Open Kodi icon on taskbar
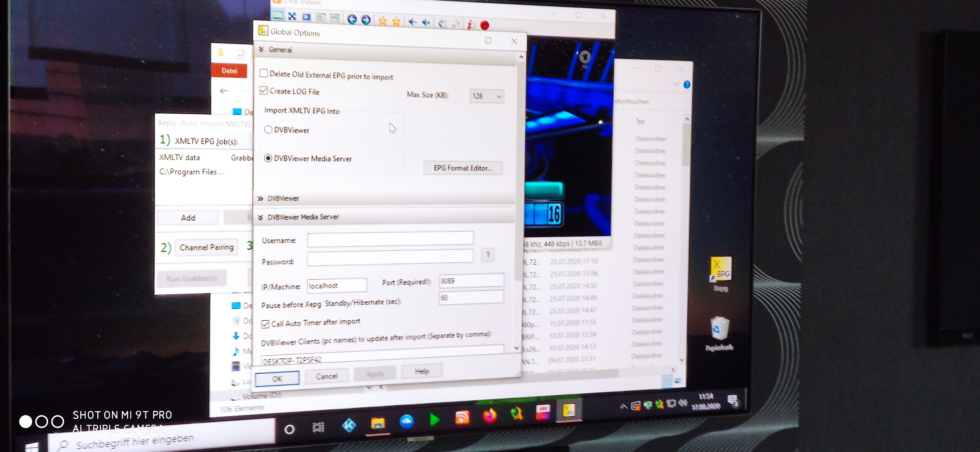Screen dimensions: 980x452 click(x=349, y=425)
